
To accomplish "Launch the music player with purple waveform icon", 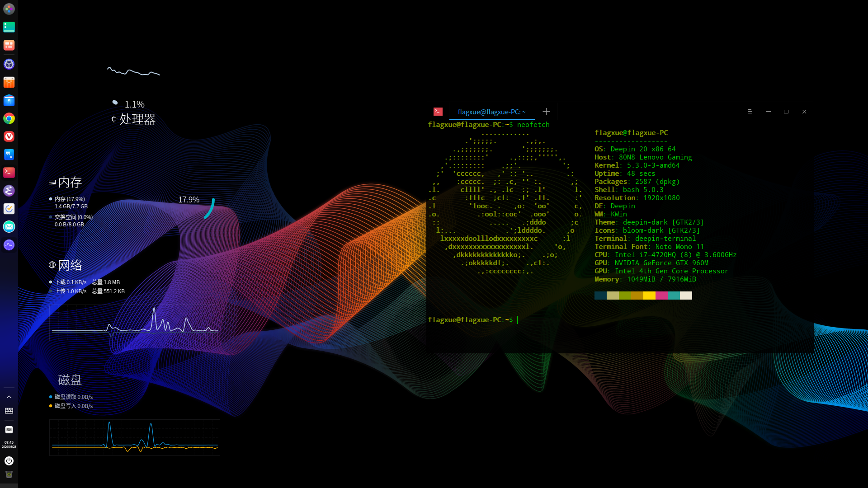I will (x=9, y=245).
